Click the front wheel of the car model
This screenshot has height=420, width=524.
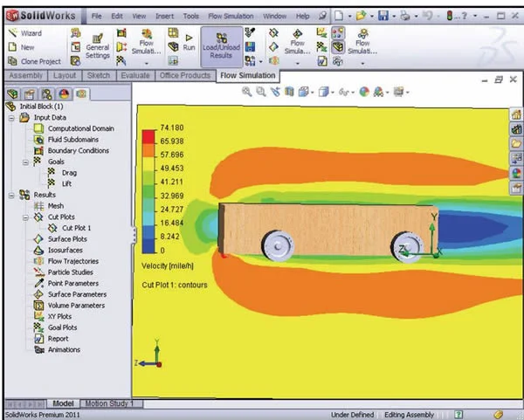[x=277, y=244]
